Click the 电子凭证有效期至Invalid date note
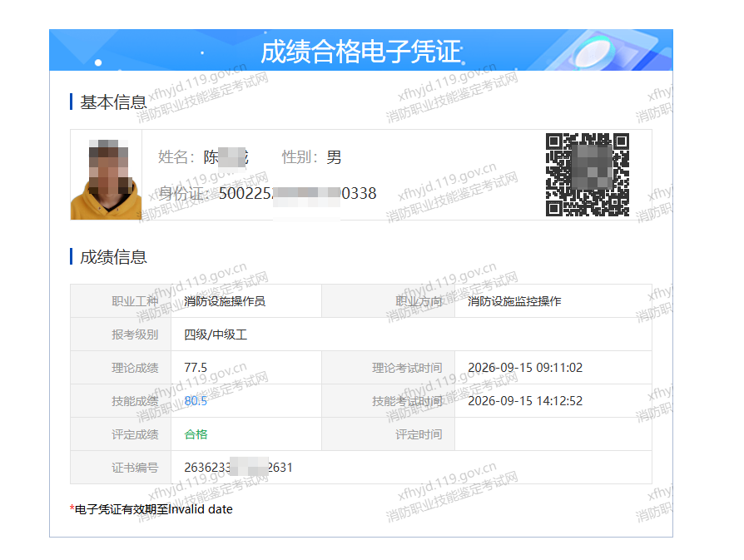This screenshot has height=560, width=744. [x=153, y=509]
